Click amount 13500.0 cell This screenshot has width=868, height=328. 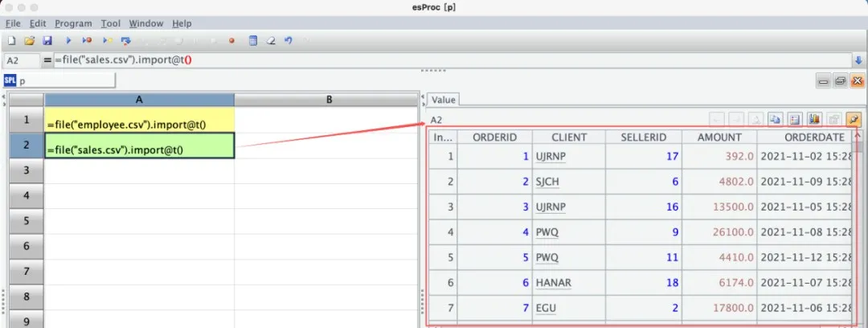[x=719, y=207]
